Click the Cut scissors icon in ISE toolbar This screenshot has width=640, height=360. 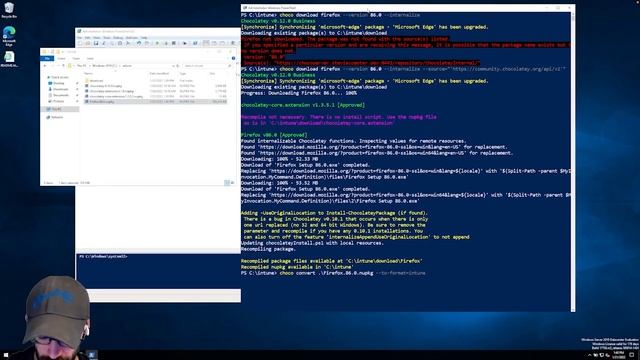(104, 43)
